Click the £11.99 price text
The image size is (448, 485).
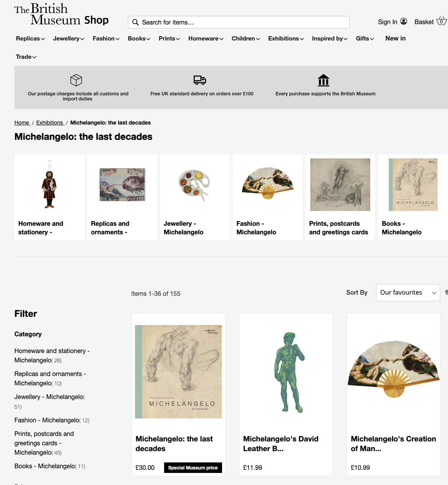coord(253,467)
